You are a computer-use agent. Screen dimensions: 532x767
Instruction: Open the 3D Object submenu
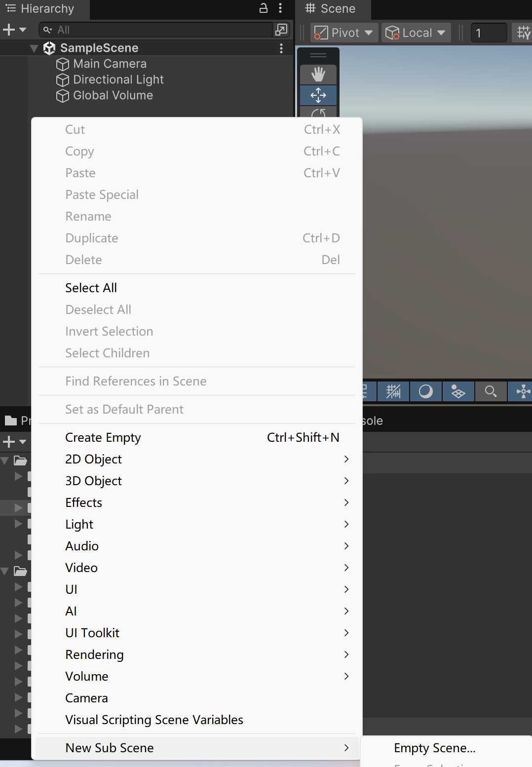click(93, 481)
